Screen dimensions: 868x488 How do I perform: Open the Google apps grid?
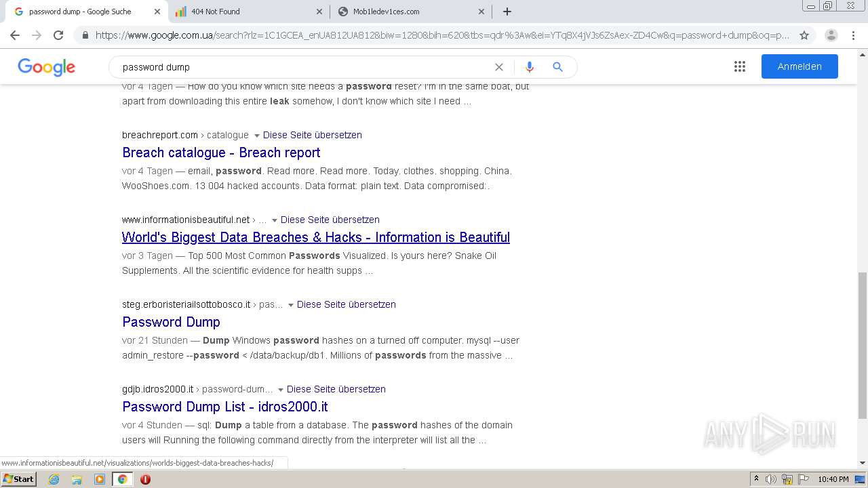[x=740, y=66]
